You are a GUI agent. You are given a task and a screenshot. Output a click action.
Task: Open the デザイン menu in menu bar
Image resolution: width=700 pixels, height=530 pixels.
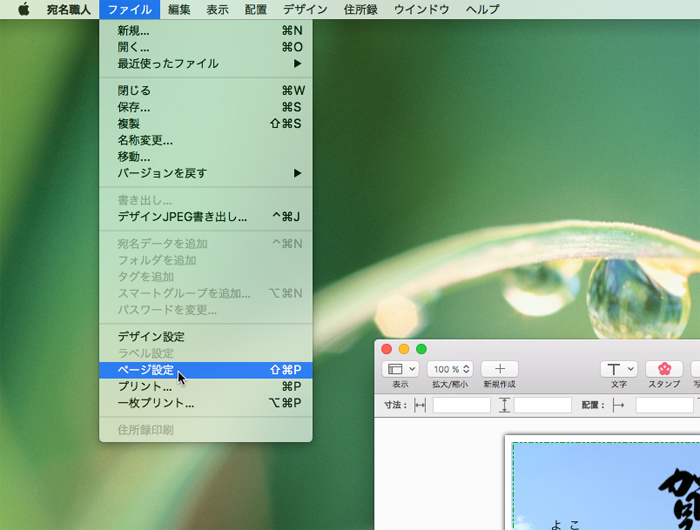point(305,10)
